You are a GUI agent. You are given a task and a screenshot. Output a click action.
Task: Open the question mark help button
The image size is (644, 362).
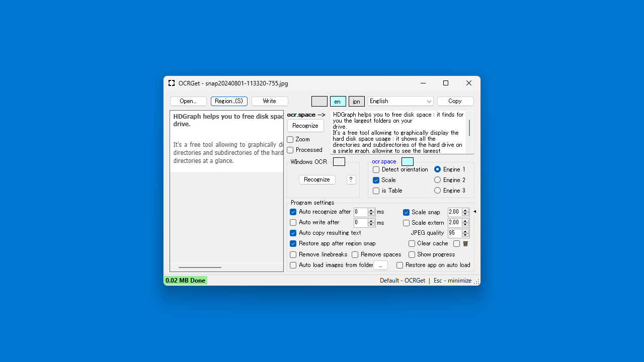[x=351, y=179]
